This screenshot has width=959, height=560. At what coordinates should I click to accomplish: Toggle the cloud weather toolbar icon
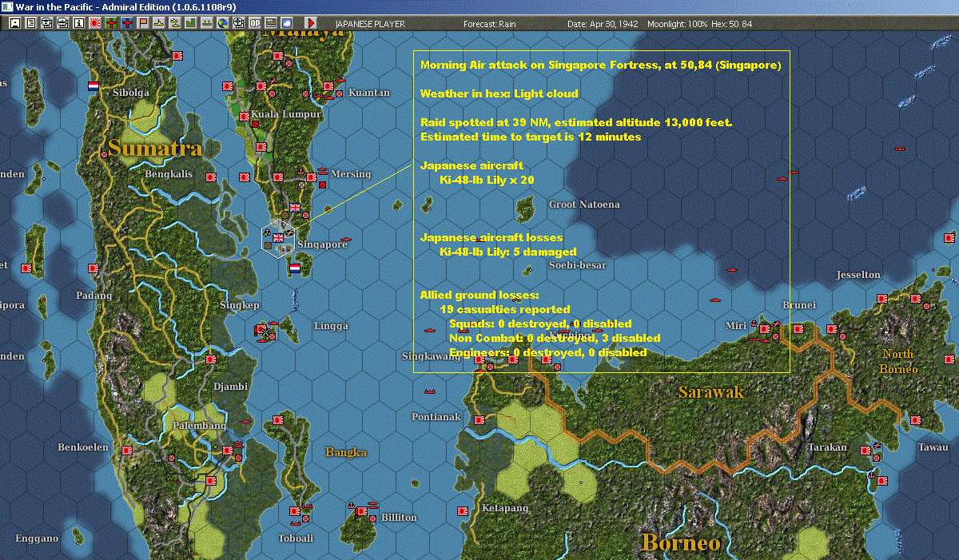click(286, 23)
